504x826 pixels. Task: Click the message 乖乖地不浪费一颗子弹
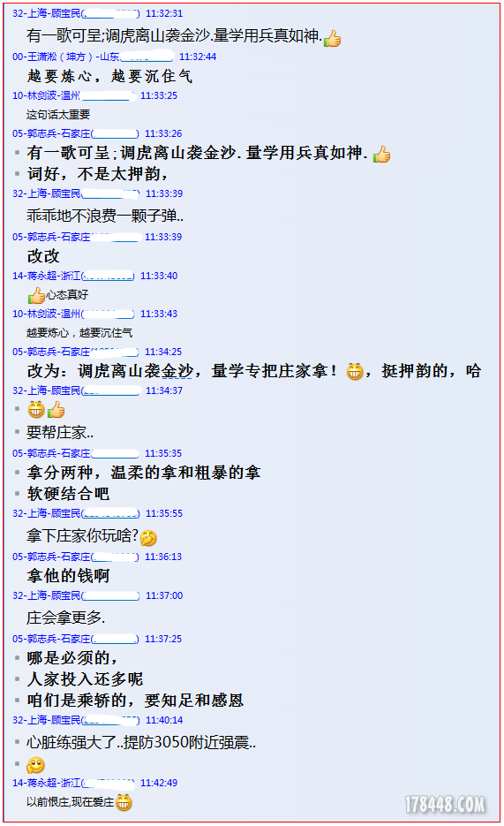(x=105, y=216)
